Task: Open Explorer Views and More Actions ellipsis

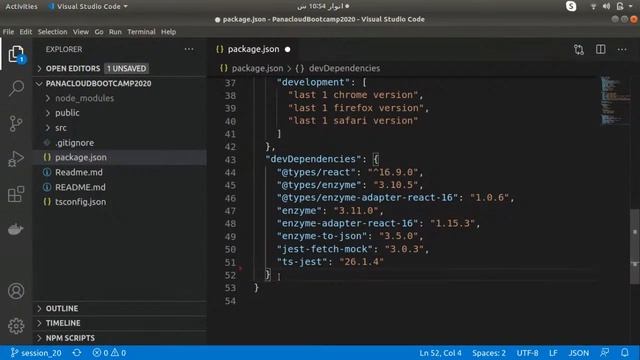Action: [x=189, y=49]
